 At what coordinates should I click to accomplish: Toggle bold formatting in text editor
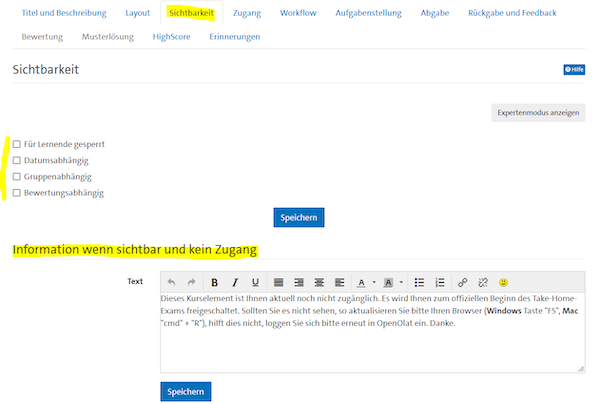(x=214, y=282)
